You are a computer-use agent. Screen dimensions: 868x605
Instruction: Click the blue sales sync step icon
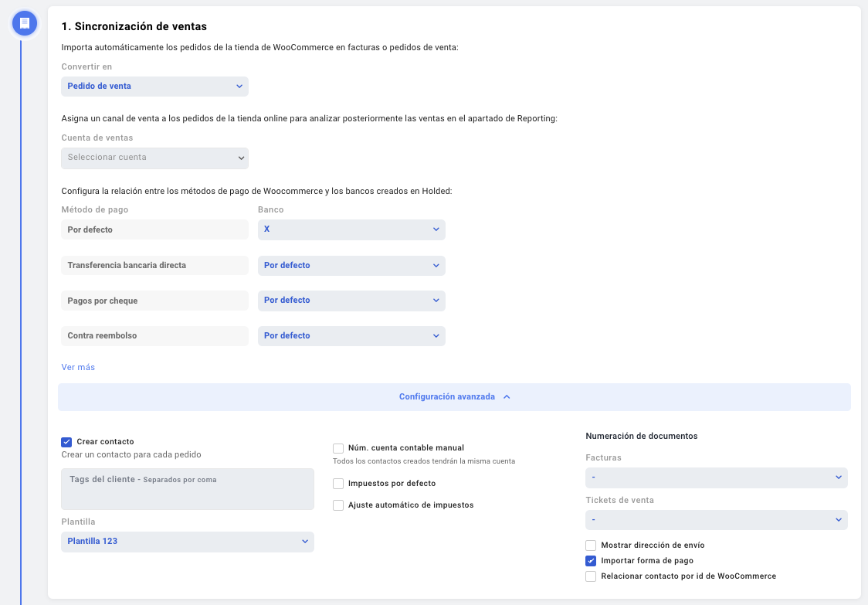tap(25, 23)
